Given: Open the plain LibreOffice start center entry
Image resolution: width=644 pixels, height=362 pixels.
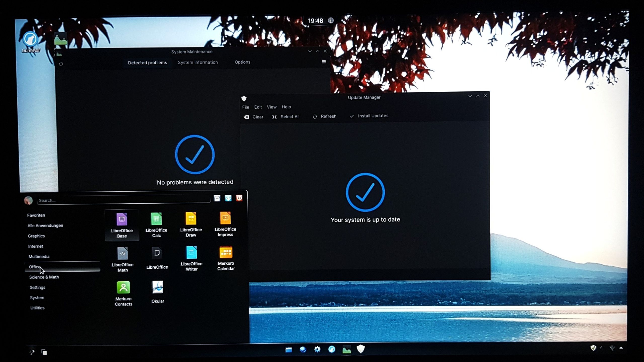Looking at the screenshot, I should pyautogui.click(x=157, y=258).
